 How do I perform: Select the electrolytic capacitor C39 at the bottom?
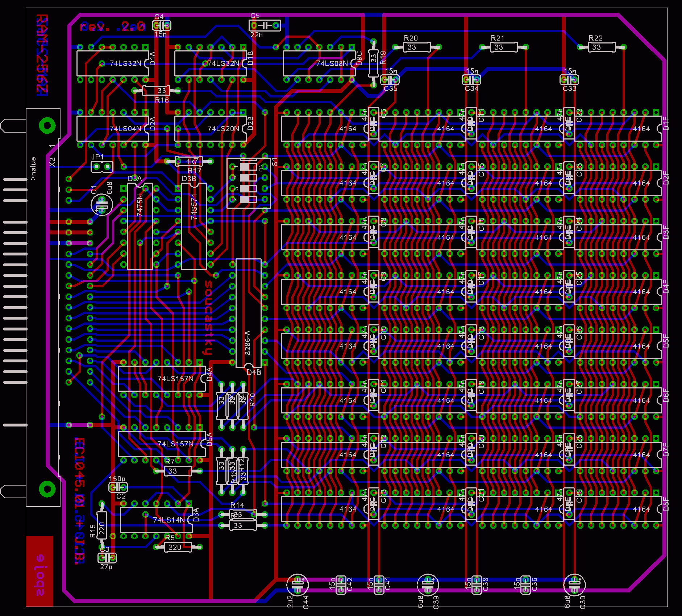428,584
